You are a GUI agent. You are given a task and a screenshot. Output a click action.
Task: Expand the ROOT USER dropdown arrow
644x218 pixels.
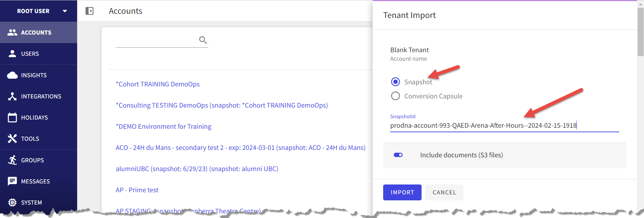coord(65,11)
